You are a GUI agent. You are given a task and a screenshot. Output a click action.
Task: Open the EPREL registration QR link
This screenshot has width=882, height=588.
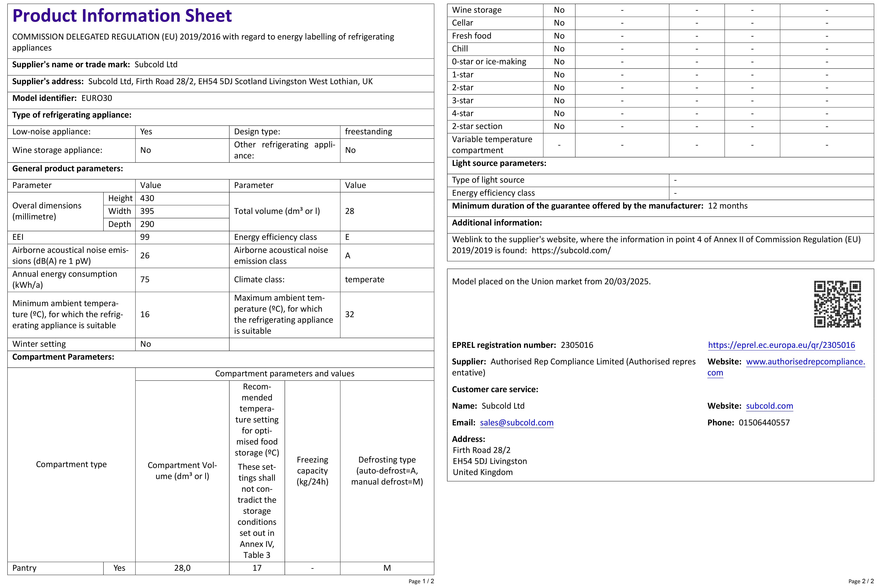point(781,345)
